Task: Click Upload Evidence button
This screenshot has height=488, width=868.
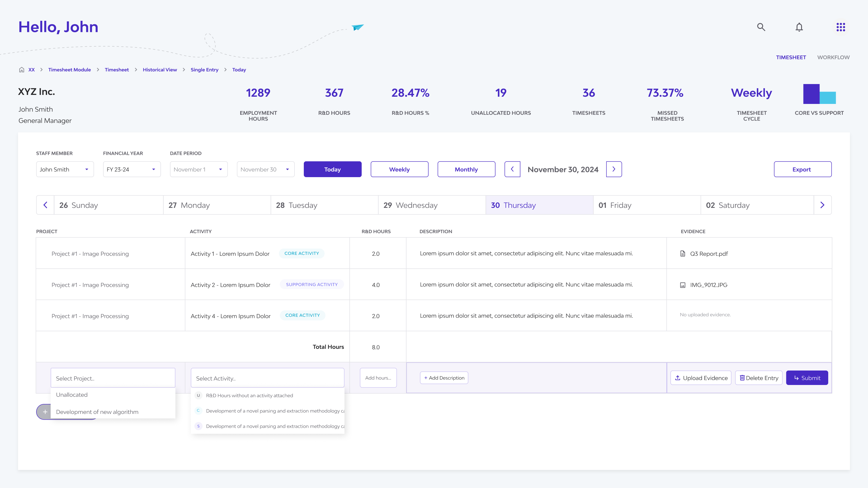Action: pos(701,377)
